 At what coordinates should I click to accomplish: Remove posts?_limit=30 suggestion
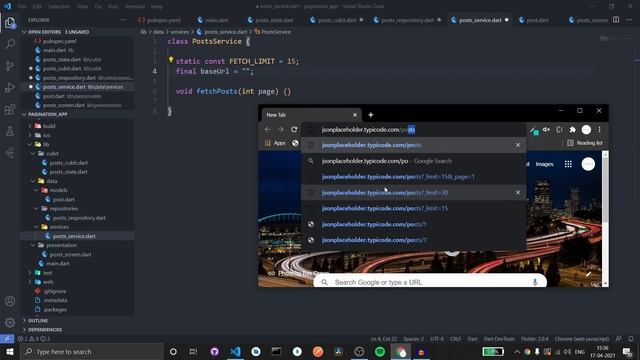point(518,192)
